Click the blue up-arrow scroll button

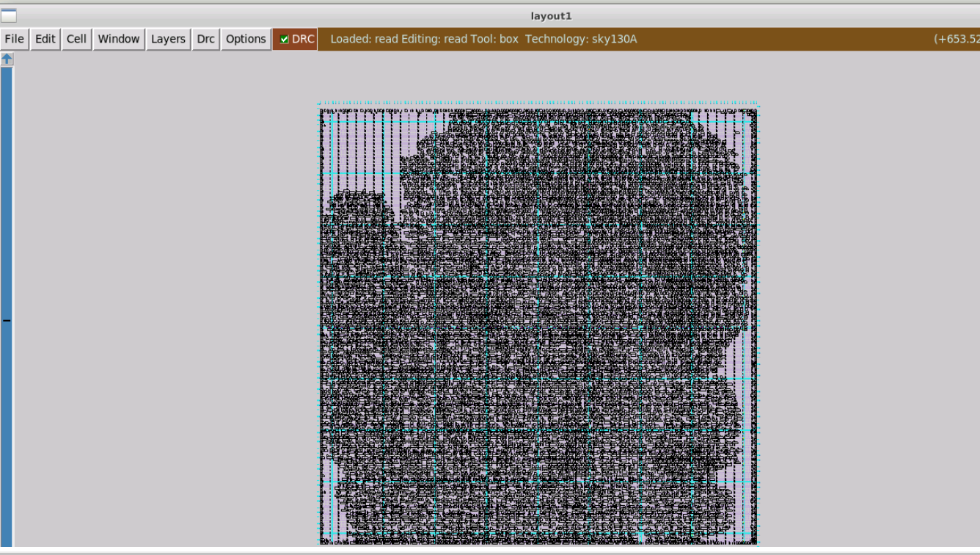(x=7, y=59)
